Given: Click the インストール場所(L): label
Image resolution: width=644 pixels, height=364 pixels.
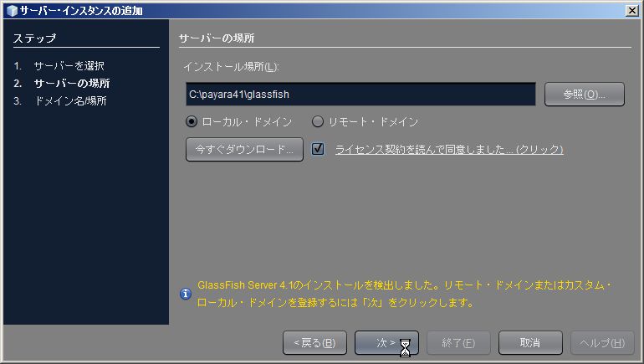Looking at the screenshot, I should point(231,67).
